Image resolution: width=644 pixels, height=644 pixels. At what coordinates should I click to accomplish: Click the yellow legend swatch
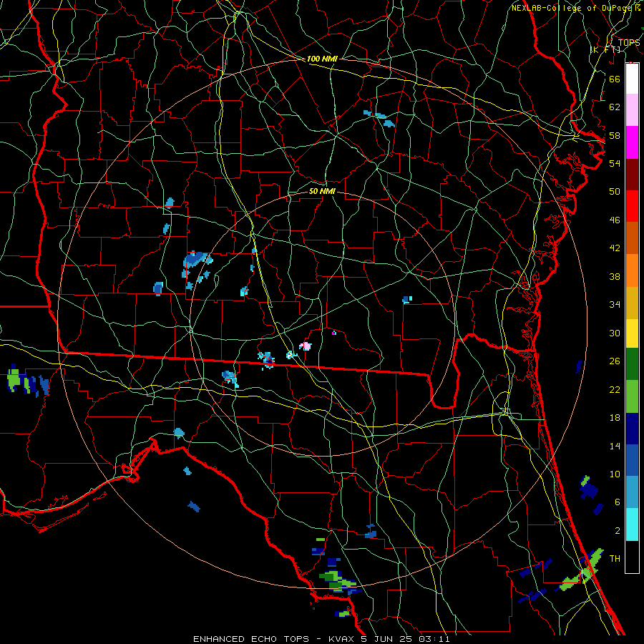click(632, 333)
